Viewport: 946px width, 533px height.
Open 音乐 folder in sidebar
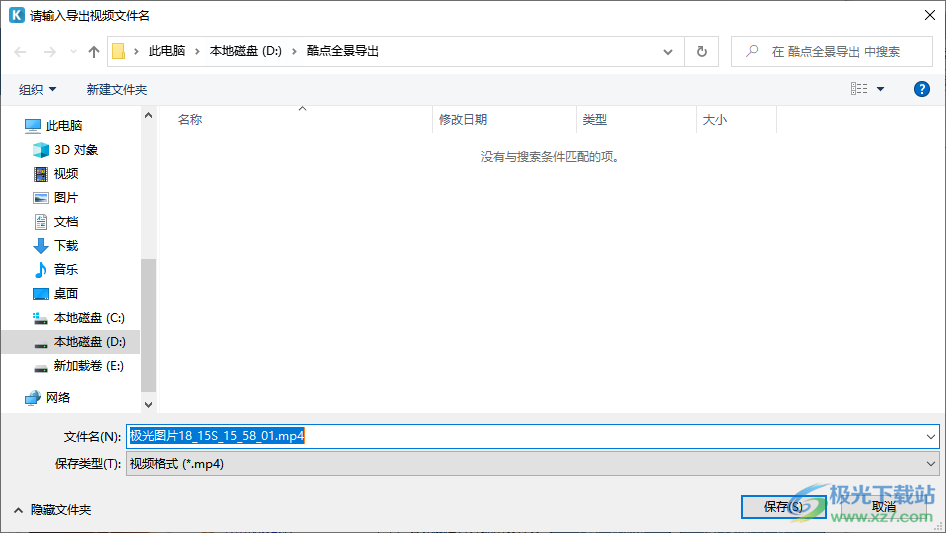(x=56, y=270)
